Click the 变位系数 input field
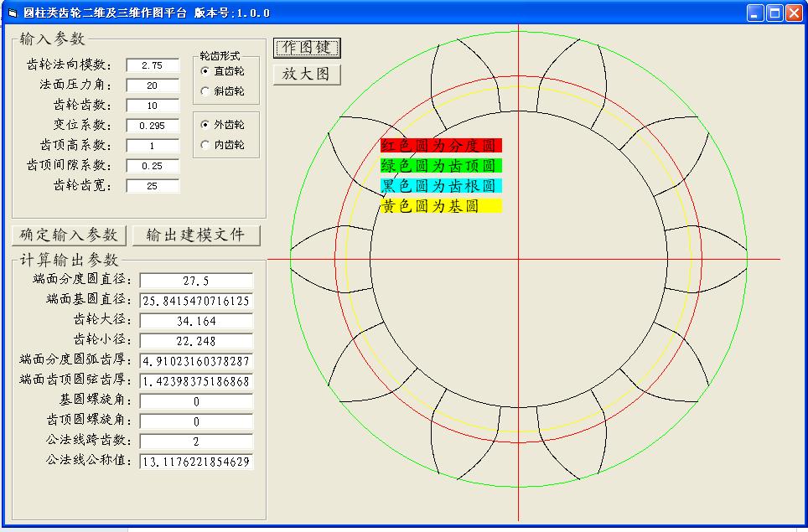Viewport: 808px width, 532px height. (x=153, y=126)
